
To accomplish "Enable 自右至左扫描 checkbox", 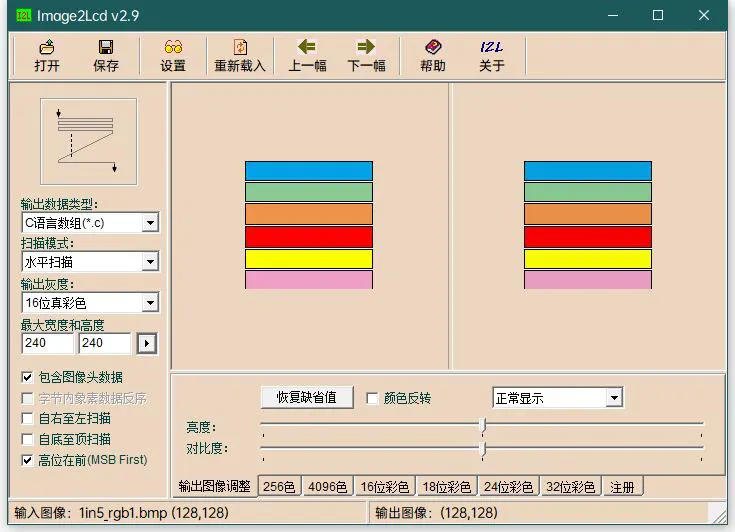I will (x=27, y=418).
